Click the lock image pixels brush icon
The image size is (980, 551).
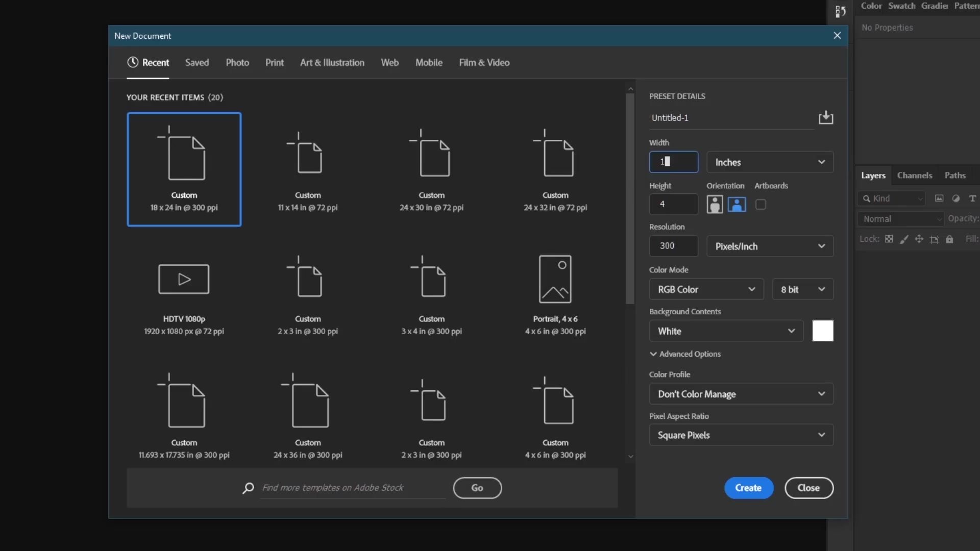[904, 239]
